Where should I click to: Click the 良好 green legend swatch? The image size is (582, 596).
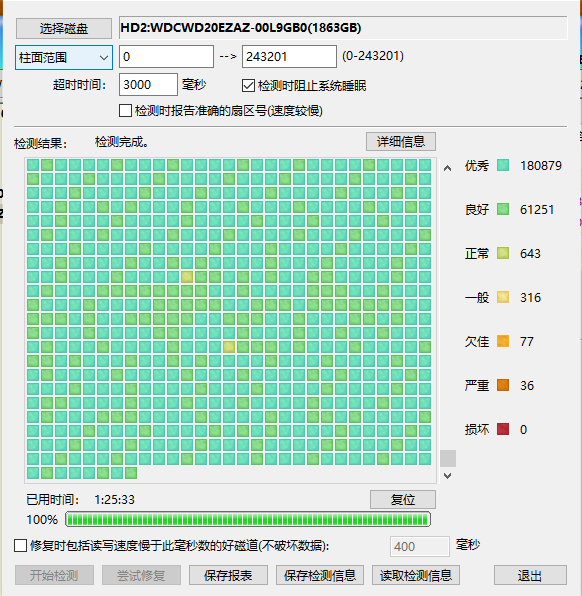[503, 209]
